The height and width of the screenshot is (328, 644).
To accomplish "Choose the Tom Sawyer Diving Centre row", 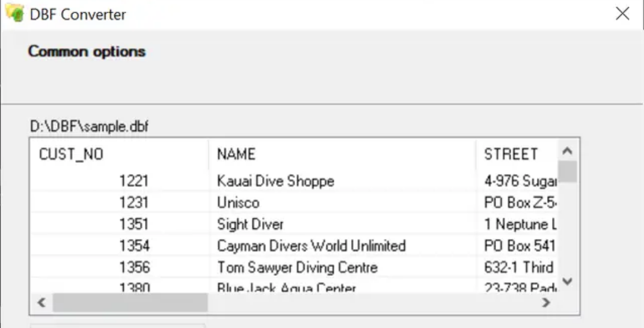I will coord(297,267).
